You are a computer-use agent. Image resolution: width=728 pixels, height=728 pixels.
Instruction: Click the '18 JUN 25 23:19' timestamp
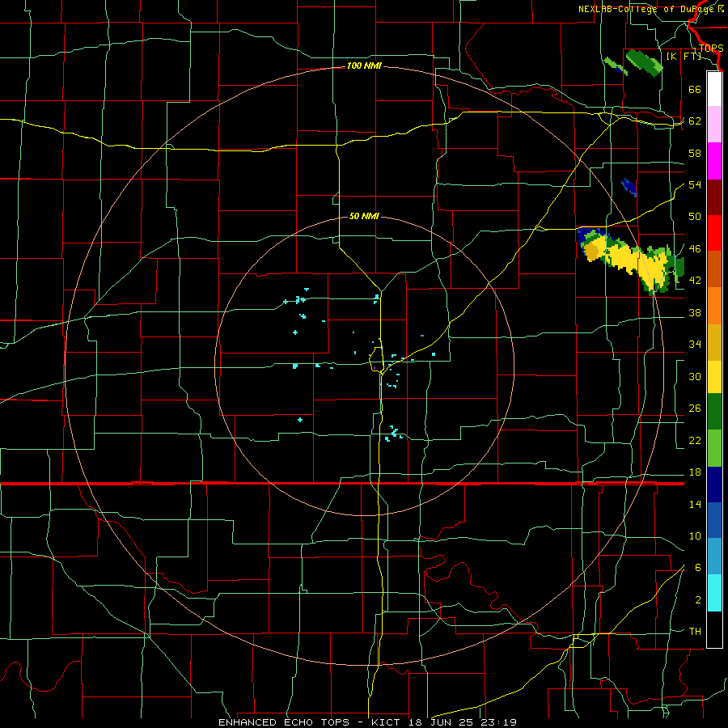tap(463, 722)
